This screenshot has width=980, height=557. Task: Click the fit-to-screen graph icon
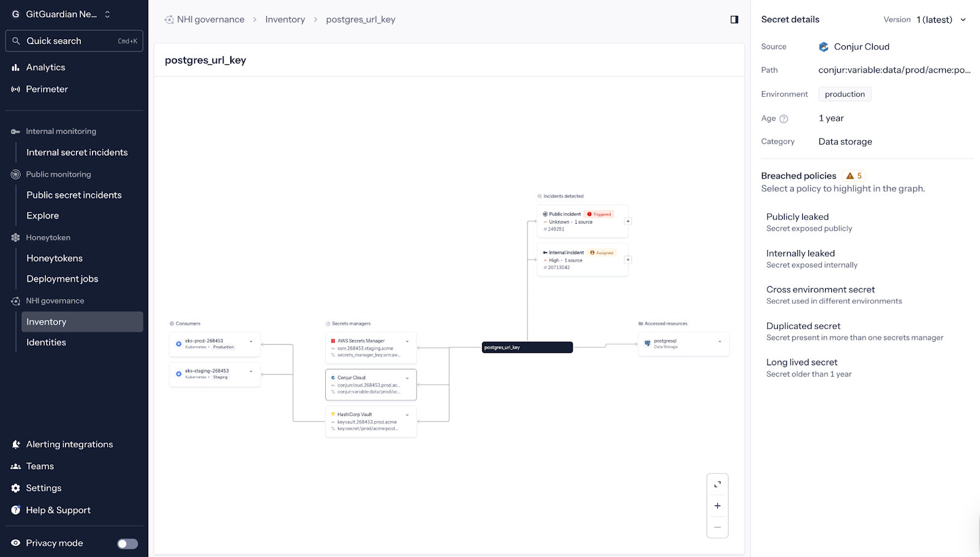point(717,484)
